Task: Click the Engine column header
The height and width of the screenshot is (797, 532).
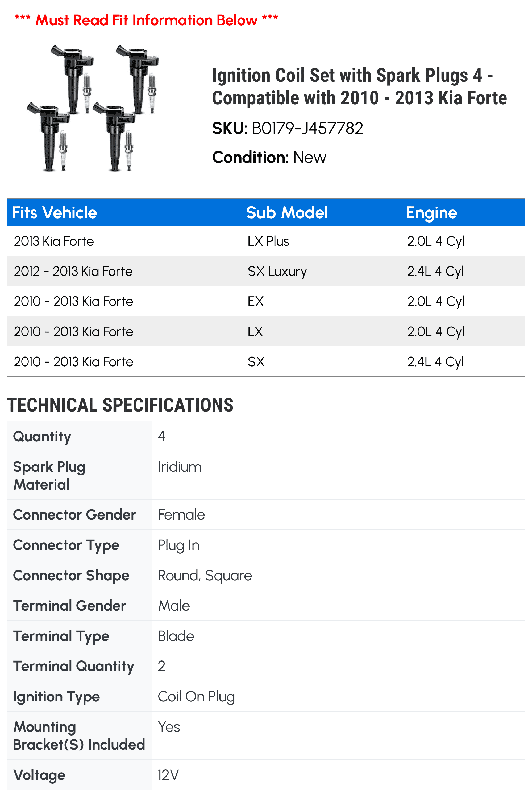Action: click(431, 213)
